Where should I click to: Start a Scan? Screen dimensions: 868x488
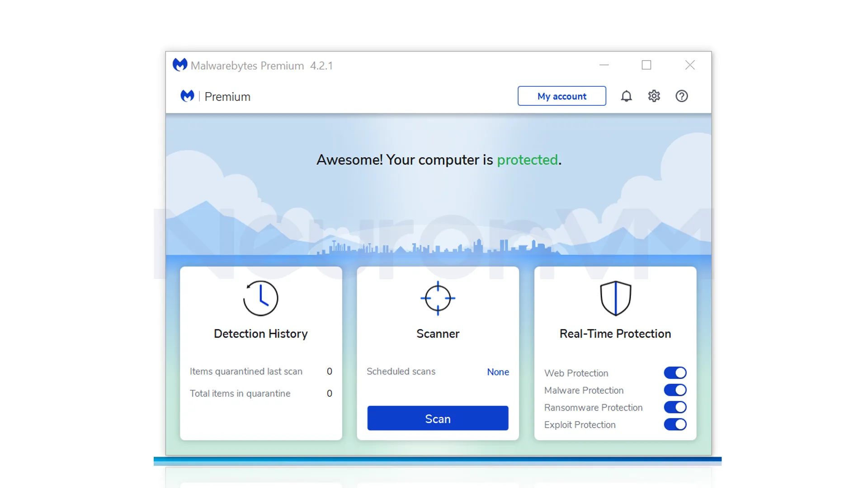[437, 418]
